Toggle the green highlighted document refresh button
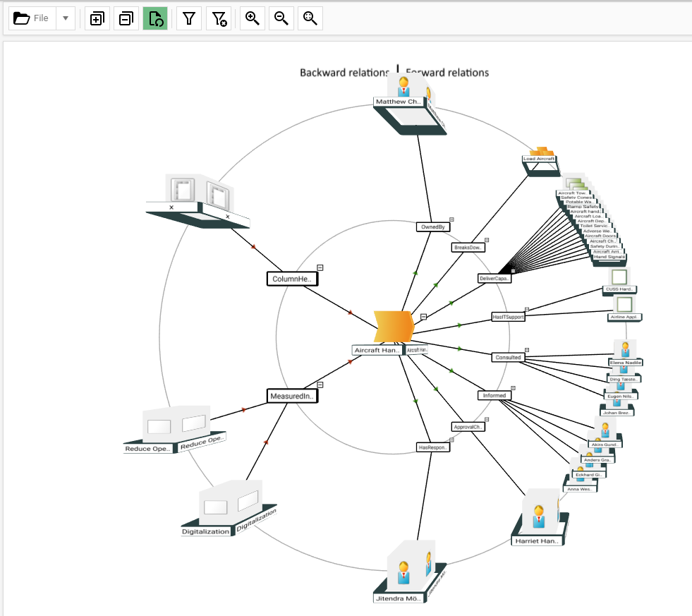The width and height of the screenshot is (692, 616). [x=155, y=19]
